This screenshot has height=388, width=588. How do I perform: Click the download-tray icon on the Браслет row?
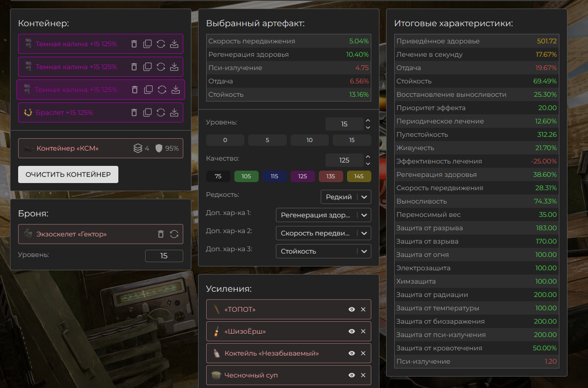(174, 112)
